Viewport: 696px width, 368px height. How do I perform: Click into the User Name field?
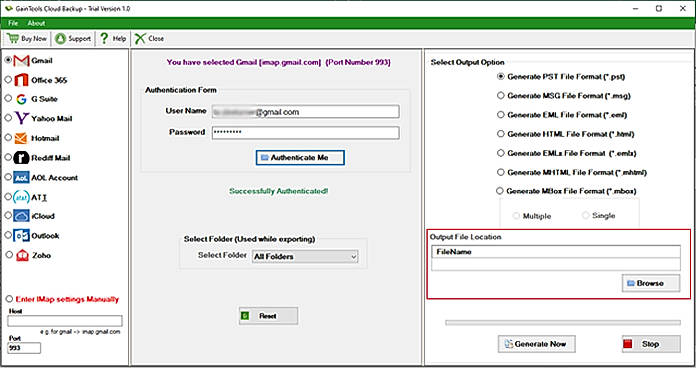(305, 112)
